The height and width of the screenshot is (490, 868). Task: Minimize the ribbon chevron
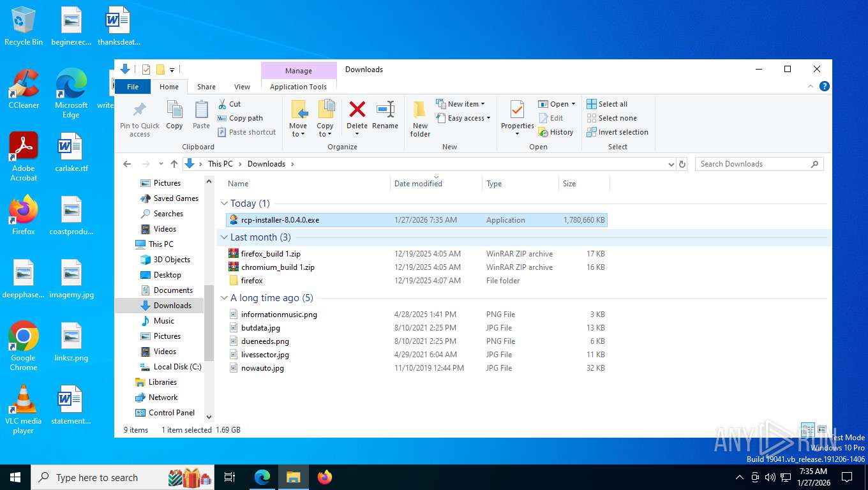[x=811, y=86]
